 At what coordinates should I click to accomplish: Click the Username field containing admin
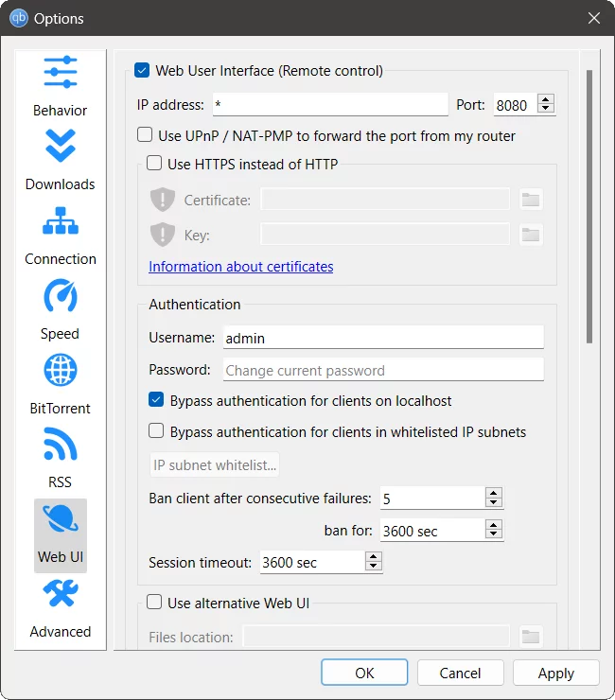pyautogui.click(x=383, y=338)
